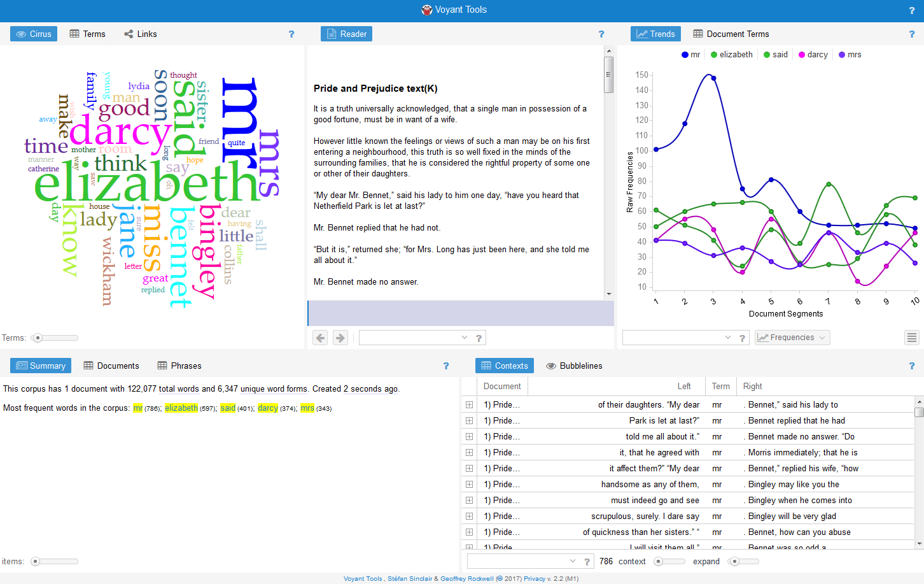Viewport: 924px width, 584px height.
Task: Open the Reader term search dropdown arrow
Action: pyautogui.click(x=465, y=338)
